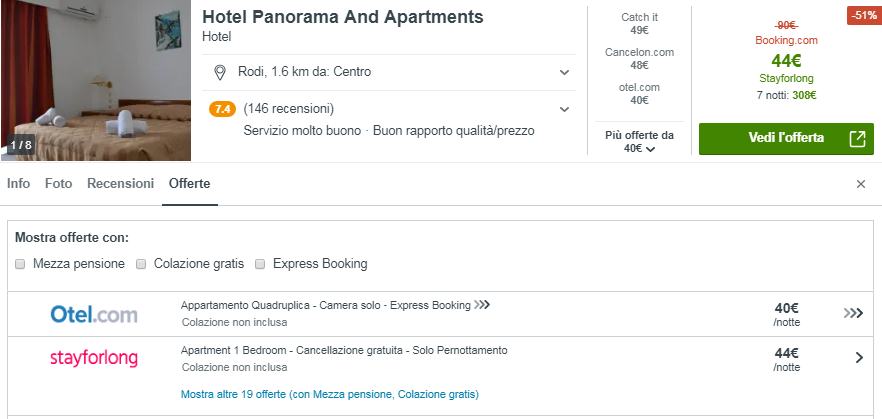Show altre 19 offerte link
This screenshot has height=419, width=882.
[x=330, y=394]
